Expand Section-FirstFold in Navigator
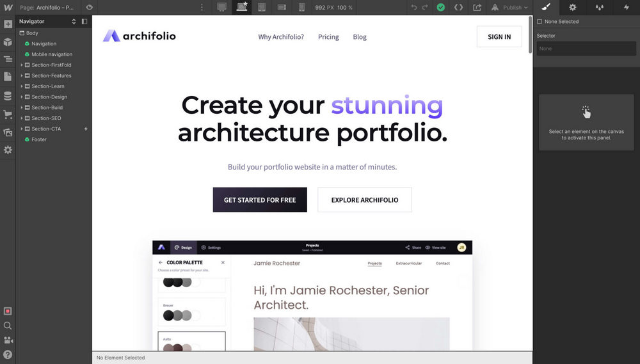This screenshot has width=640, height=364. click(x=22, y=65)
